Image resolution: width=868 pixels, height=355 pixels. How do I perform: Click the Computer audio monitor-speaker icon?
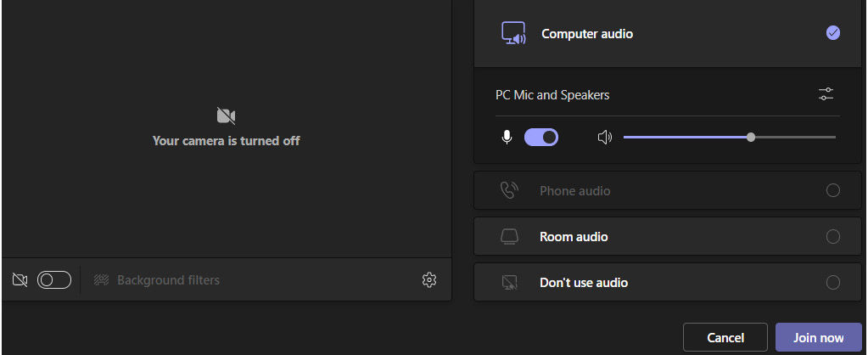point(513,33)
